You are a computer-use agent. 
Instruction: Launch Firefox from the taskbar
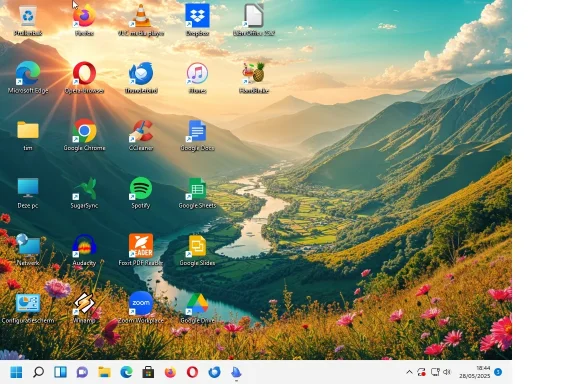(x=170, y=372)
